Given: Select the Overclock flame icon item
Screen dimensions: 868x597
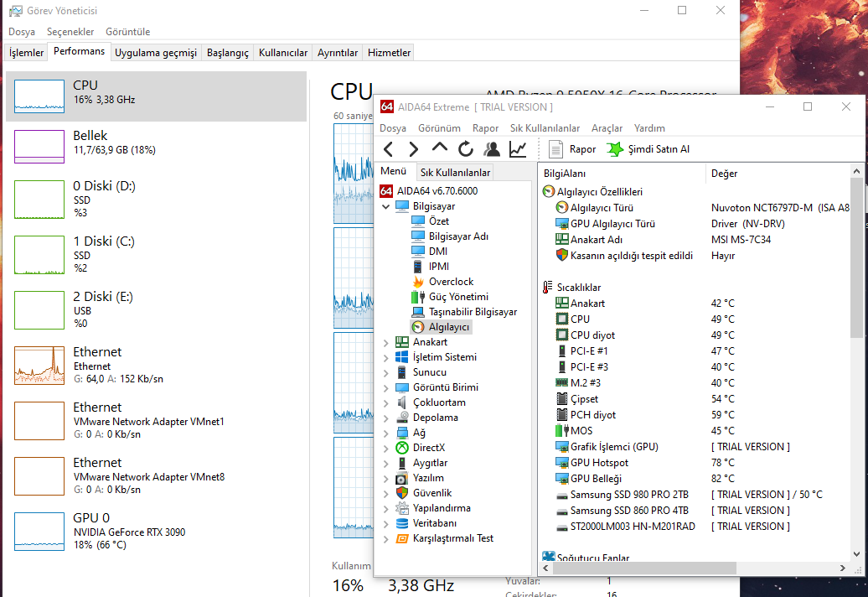Looking at the screenshot, I should click(x=418, y=282).
